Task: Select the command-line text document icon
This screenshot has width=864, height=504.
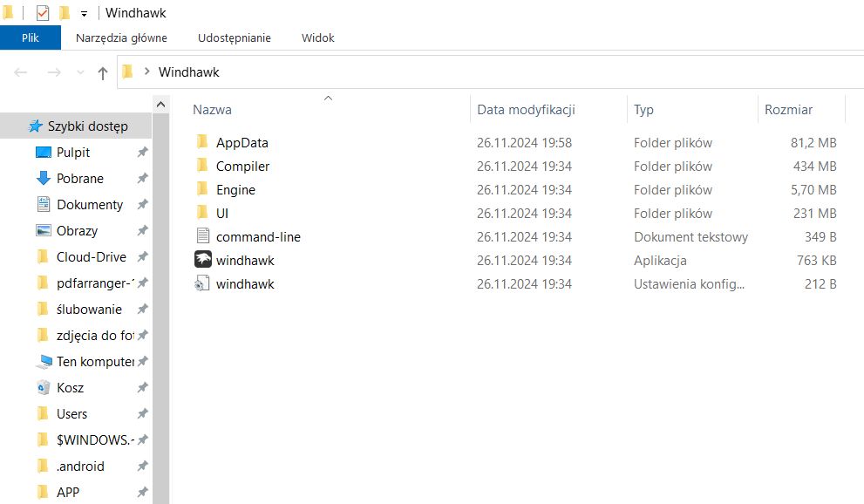Action: pyautogui.click(x=203, y=236)
